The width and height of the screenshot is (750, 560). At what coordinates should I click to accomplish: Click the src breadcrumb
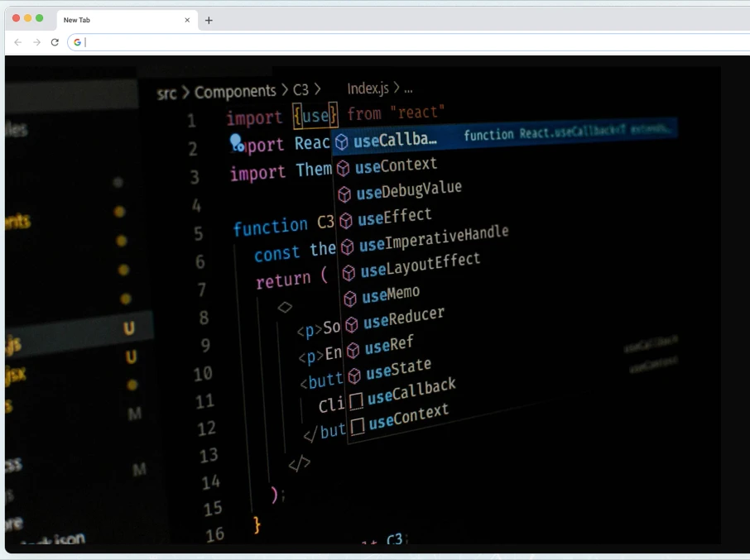click(x=166, y=93)
